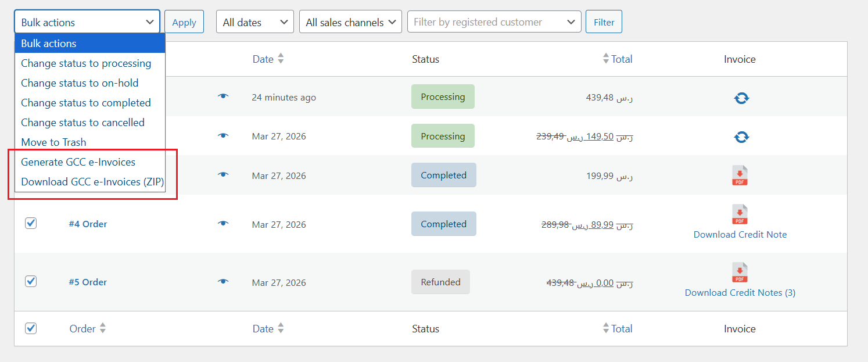This screenshot has height=362, width=868.
Task: Click the PDF invoice icon for order #4
Action: [x=740, y=214]
